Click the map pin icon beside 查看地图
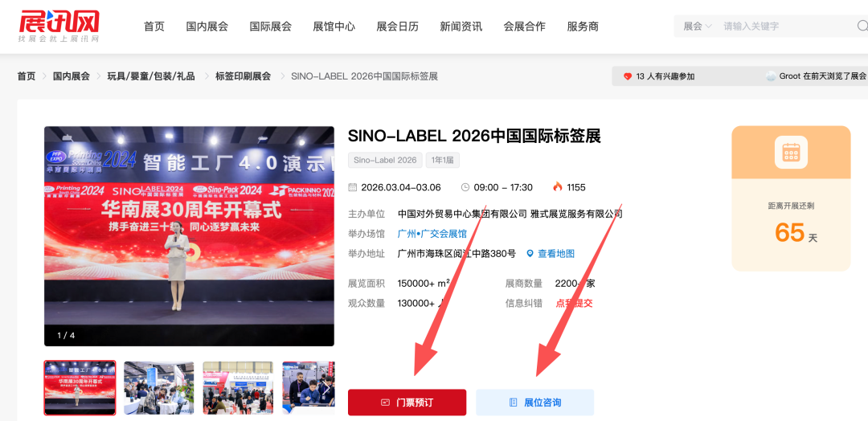This screenshot has height=421, width=868. click(x=530, y=254)
